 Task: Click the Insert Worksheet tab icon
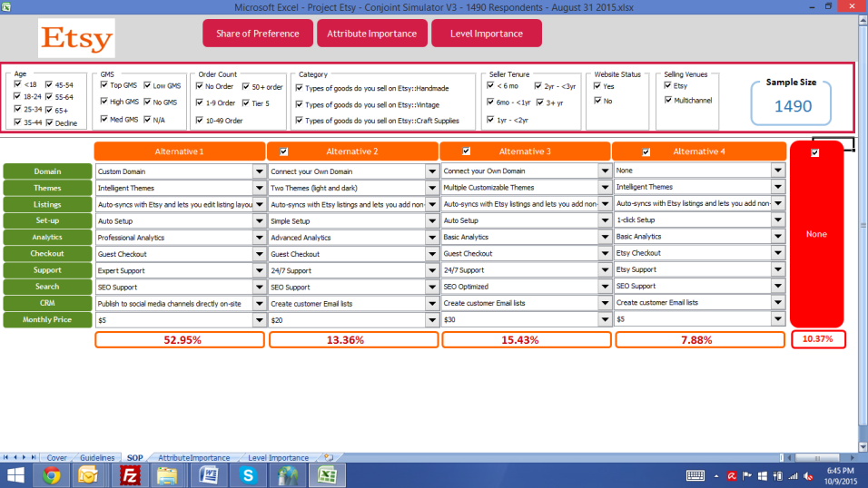click(x=328, y=458)
